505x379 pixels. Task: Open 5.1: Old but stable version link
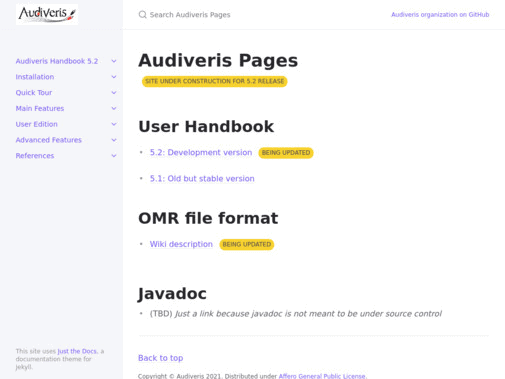[x=202, y=178]
